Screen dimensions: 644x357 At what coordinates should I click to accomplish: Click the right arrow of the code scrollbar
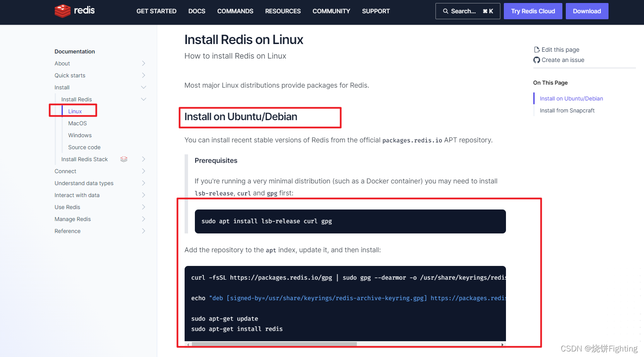(x=501, y=344)
